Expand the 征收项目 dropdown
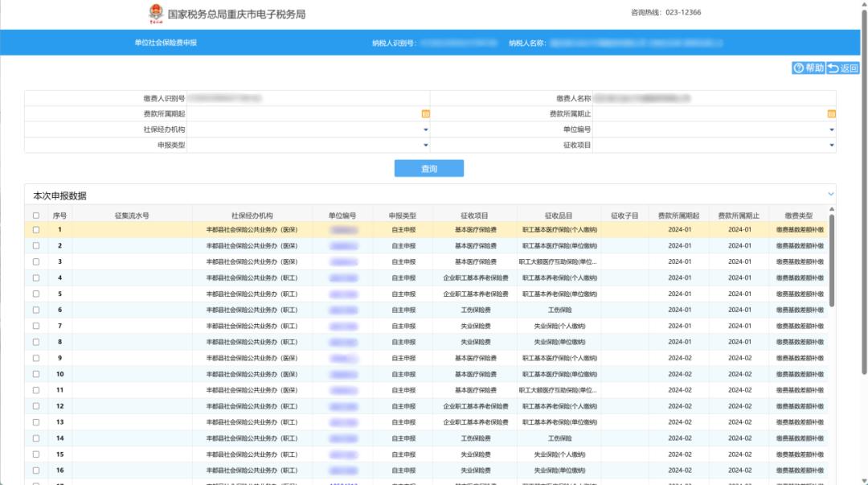The width and height of the screenshot is (868, 485). click(x=831, y=146)
